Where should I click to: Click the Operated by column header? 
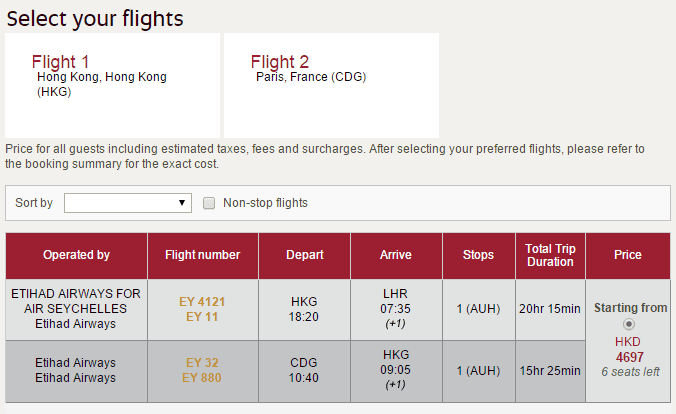click(x=76, y=255)
